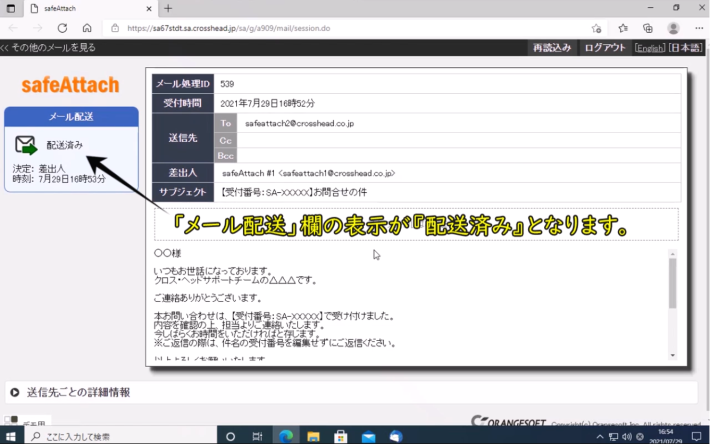Viewport: 710px width, 445px height.
Task: Click the mail body scrollbar thumb
Action: [x=673, y=283]
